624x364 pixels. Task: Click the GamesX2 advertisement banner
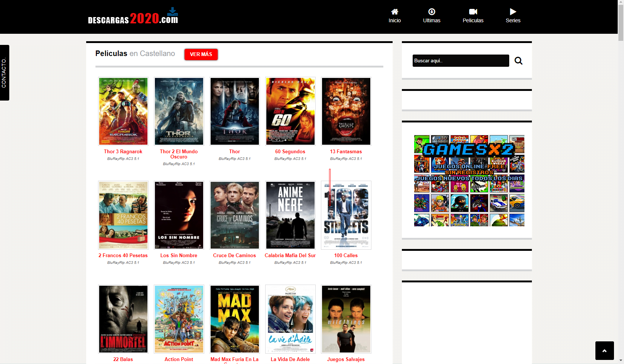click(469, 181)
